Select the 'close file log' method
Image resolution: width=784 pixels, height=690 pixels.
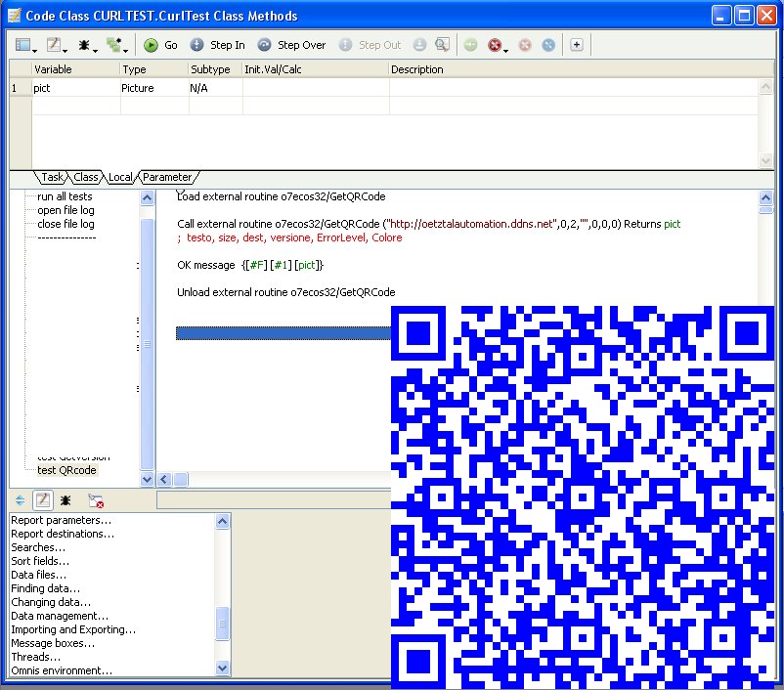(65, 224)
